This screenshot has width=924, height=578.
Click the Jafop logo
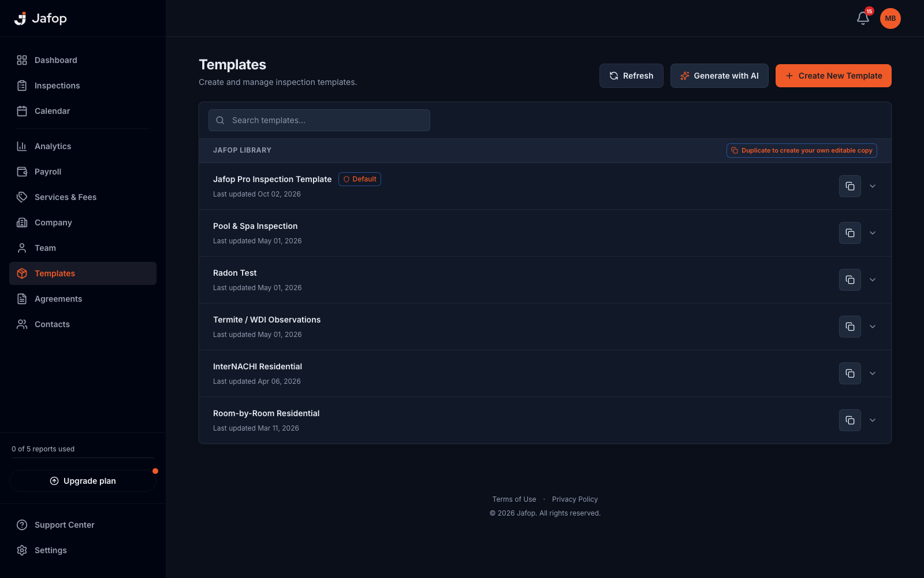(x=40, y=18)
